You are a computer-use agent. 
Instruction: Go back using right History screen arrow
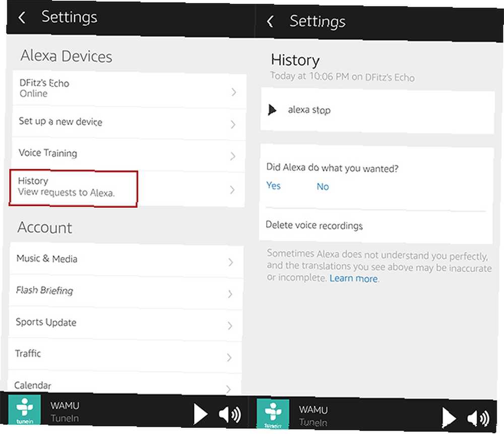(270, 22)
